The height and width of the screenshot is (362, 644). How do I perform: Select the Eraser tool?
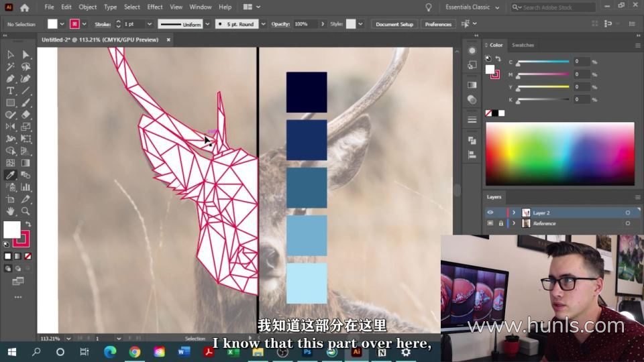point(25,115)
